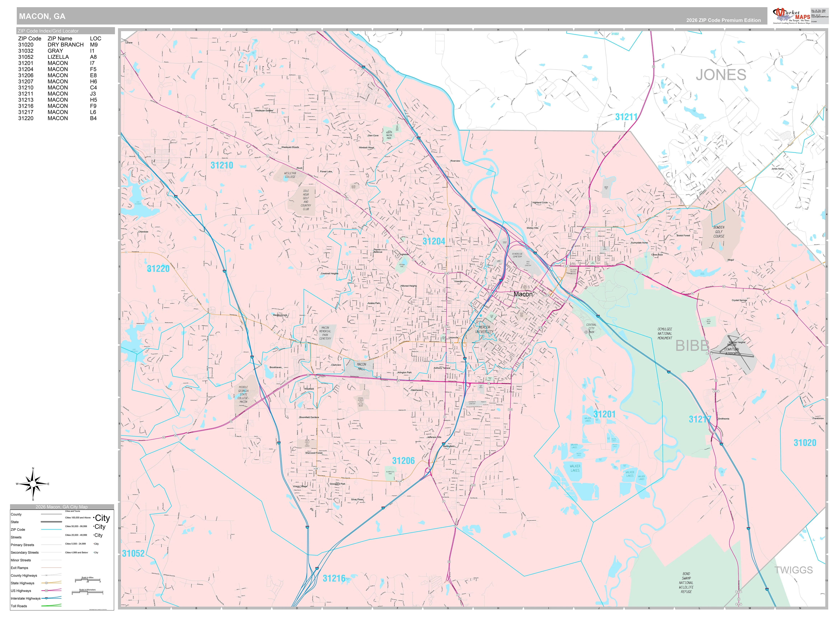
Task: Click ZIP code 31201 in the index
Action: tap(26, 63)
